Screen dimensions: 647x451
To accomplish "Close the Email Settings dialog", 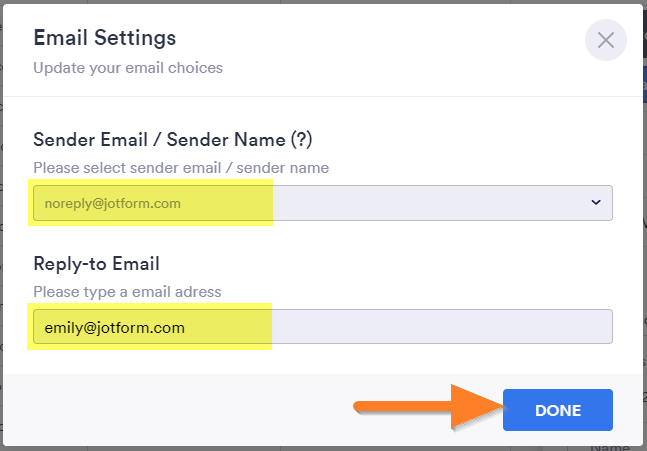I will [605, 40].
